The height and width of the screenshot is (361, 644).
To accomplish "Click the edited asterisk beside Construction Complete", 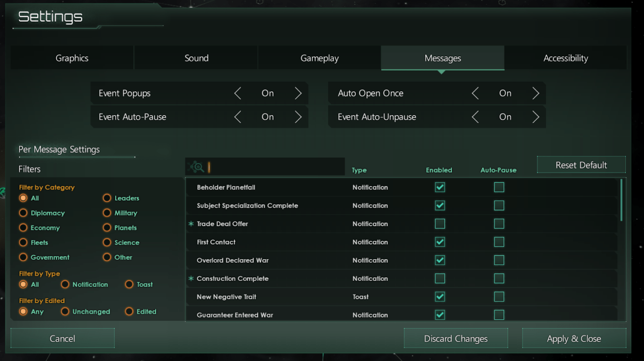I will (x=191, y=278).
